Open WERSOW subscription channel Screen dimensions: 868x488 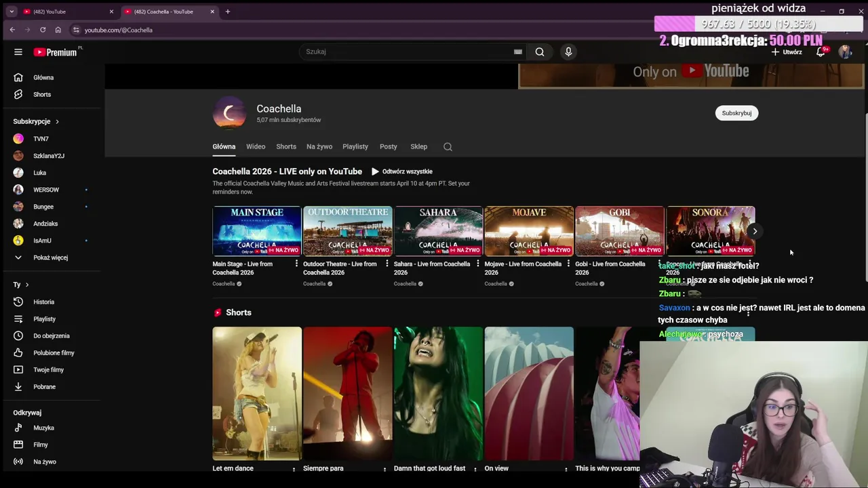[x=51, y=190]
